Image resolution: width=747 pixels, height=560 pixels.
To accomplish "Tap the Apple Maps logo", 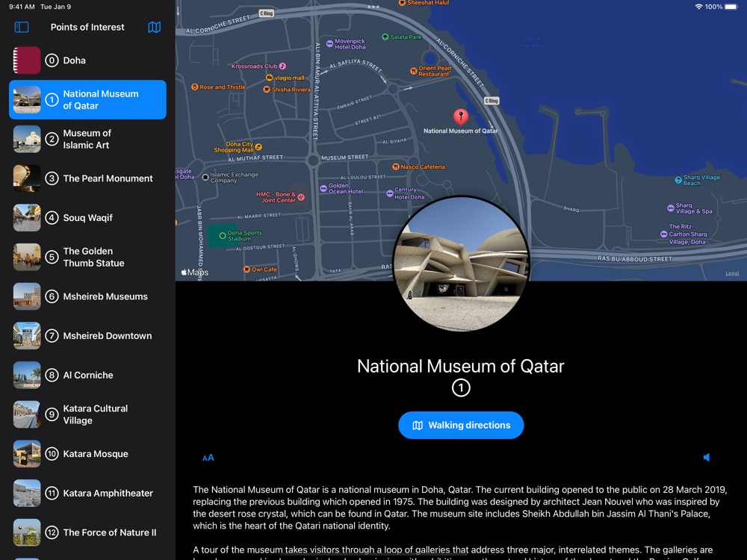I will (195, 273).
